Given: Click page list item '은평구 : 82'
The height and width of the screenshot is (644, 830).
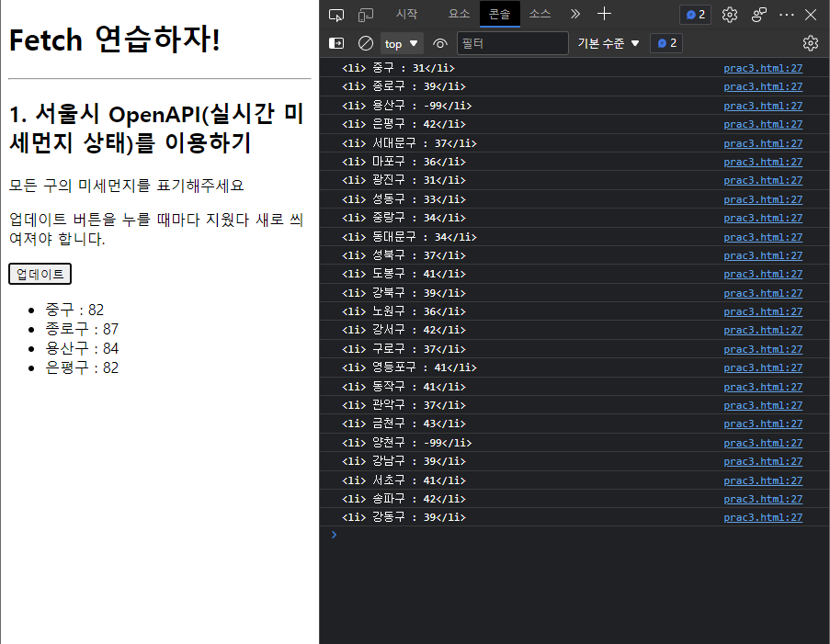Looking at the screenshot, I should tap(82, 367).
